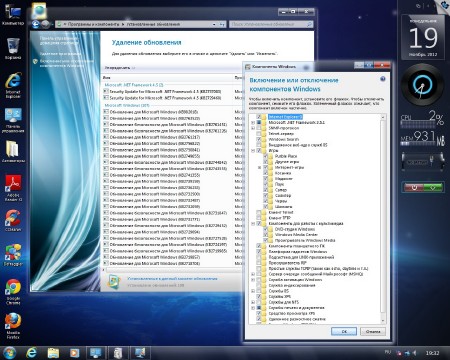The height and width of the screenshot is (360, 450).
Task: Check the Telnet server feature checkbox
Action: [x=259, y=134]
